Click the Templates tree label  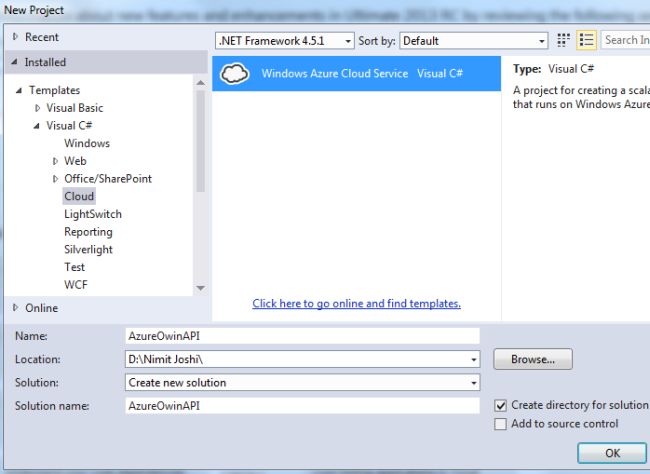pos(54,90)
